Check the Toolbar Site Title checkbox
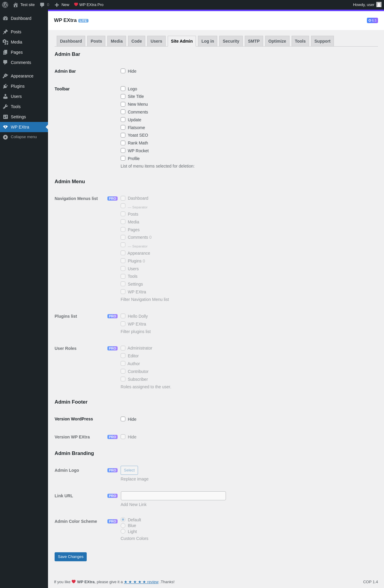Image resolution: width=384 pixels, height=588 pixels. [x=123, y=96]
